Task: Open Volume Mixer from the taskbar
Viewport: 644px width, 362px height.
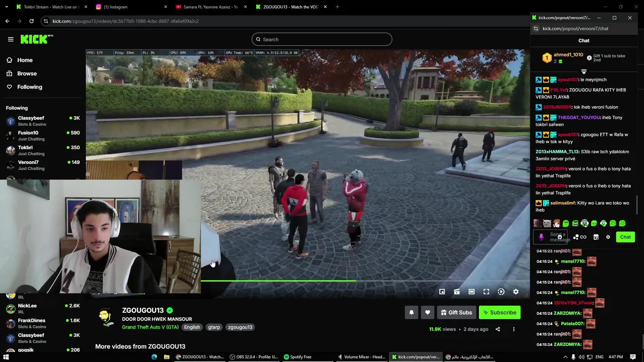Action: tap(361, 357)
